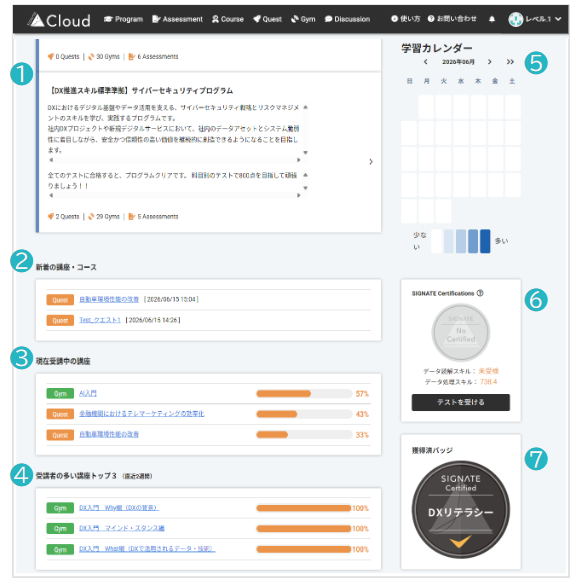Viewport: 573px width, 581px height.
Task: Open the 使い方 help guide
Action: 405,19
